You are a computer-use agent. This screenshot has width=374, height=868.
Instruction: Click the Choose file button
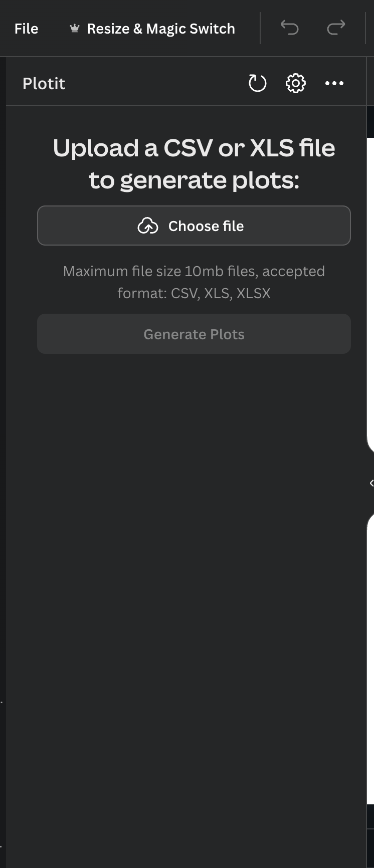(x=194, y=226)
